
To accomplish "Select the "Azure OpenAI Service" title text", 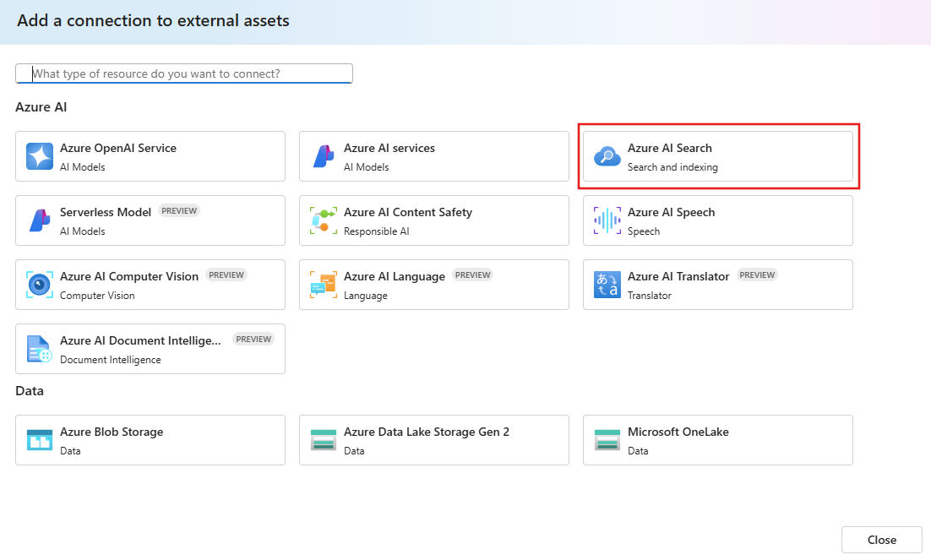I will (x=118, y=148).
